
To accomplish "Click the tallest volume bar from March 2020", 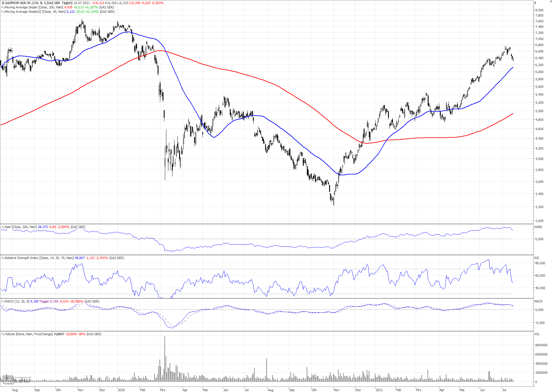I will 165,359.
